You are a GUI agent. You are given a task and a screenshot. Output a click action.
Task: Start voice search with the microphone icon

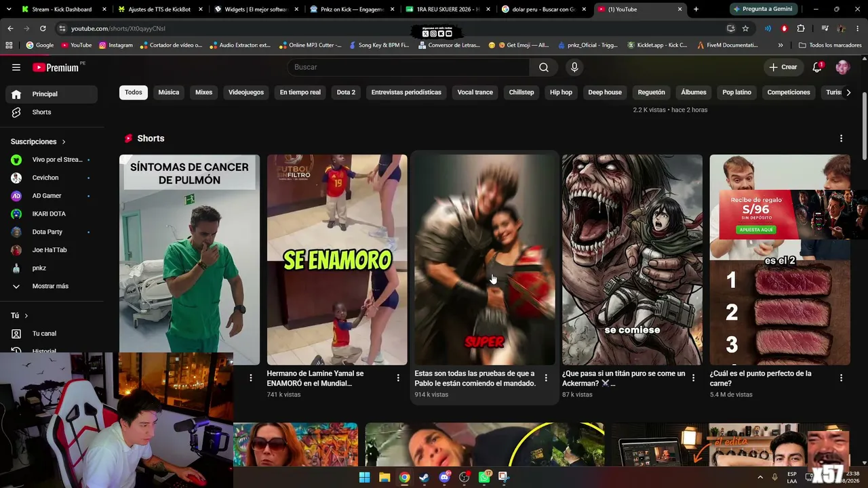point(574,67)
